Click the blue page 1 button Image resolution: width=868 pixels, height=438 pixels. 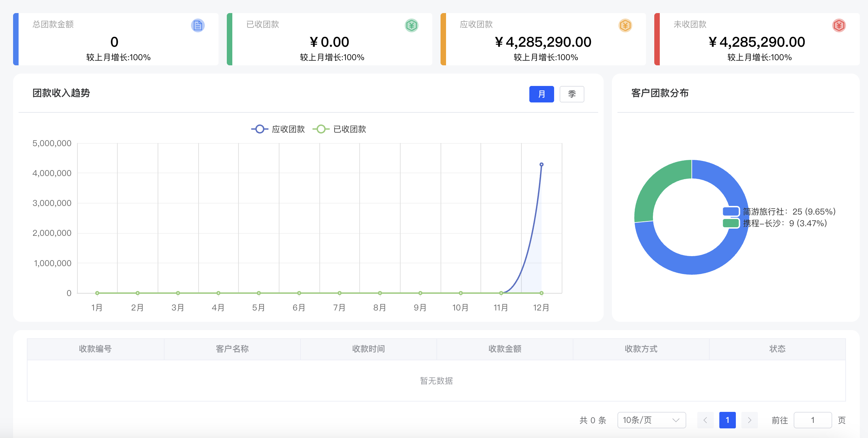(727, 420)
